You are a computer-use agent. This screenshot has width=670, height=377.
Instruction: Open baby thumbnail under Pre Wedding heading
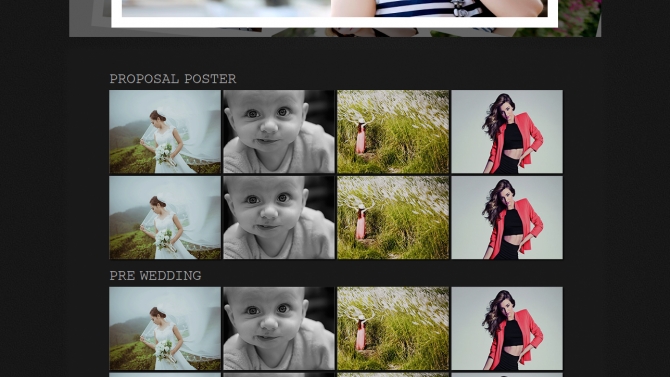(279, 328)
